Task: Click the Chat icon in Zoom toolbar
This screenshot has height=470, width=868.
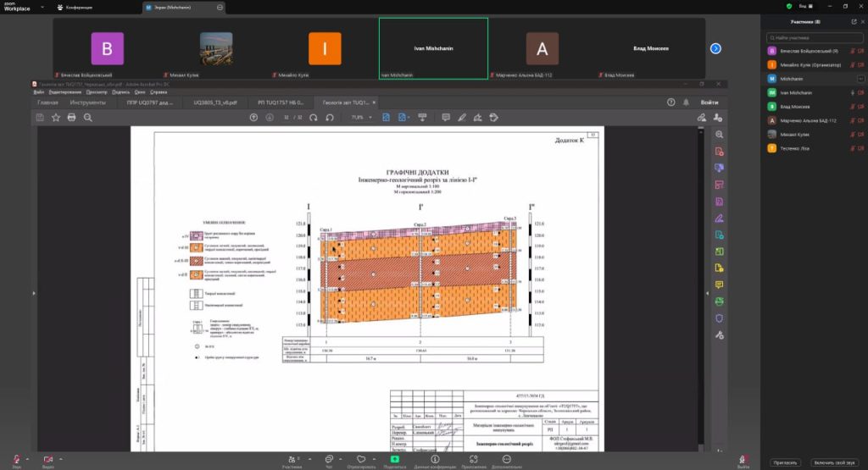Action: pyautogui.click(x=329, y=457)
